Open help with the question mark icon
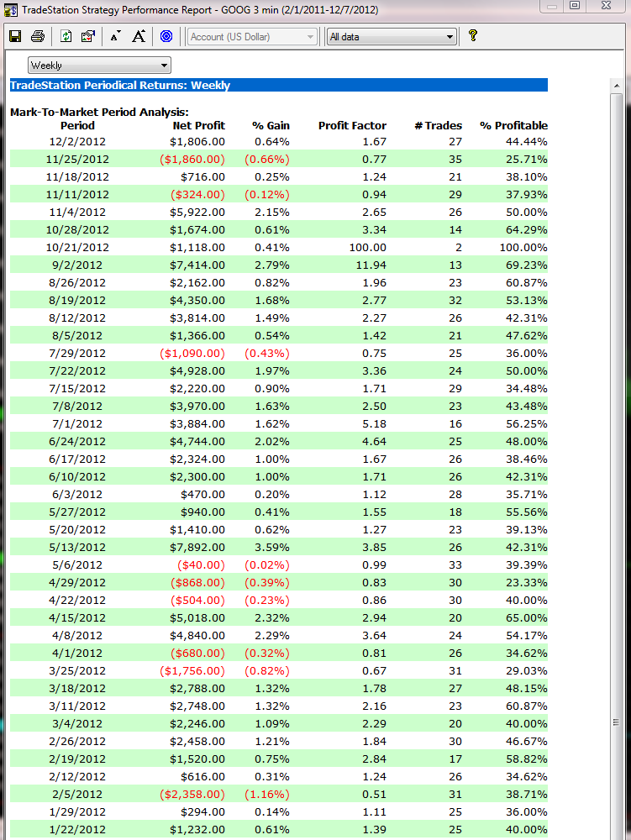The image size is (631, 840). click(x=473, y=36)
